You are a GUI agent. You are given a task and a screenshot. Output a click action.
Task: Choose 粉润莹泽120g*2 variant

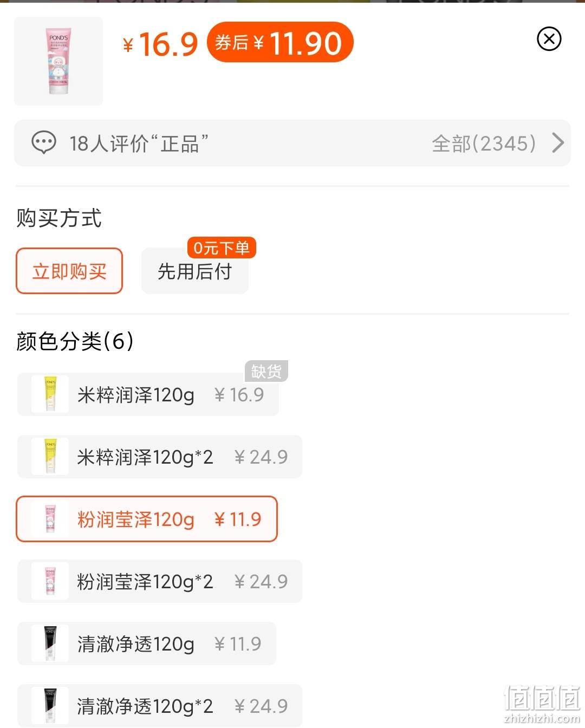(x=160, y=581)
